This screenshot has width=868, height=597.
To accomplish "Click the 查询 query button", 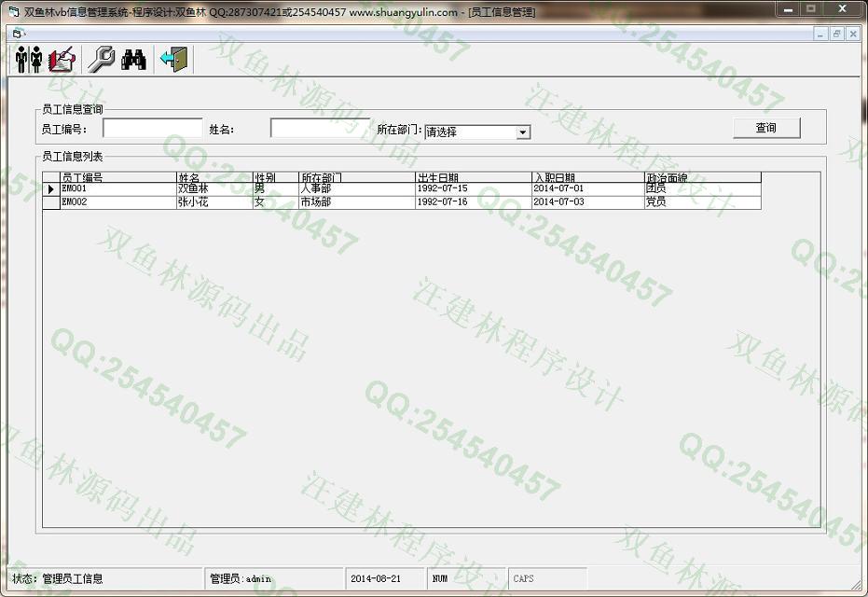I will [765, 128].
